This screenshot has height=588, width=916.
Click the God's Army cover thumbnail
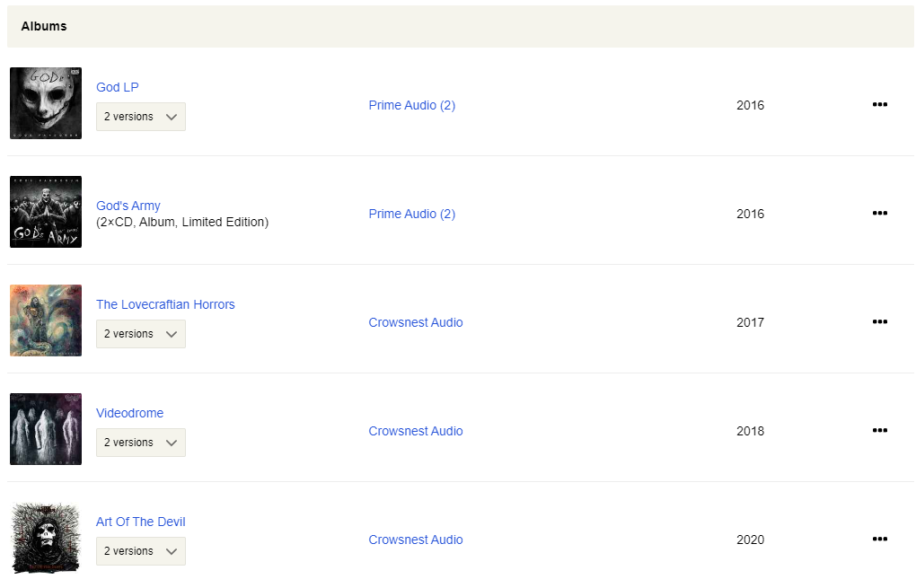click(x=46, y=212)
